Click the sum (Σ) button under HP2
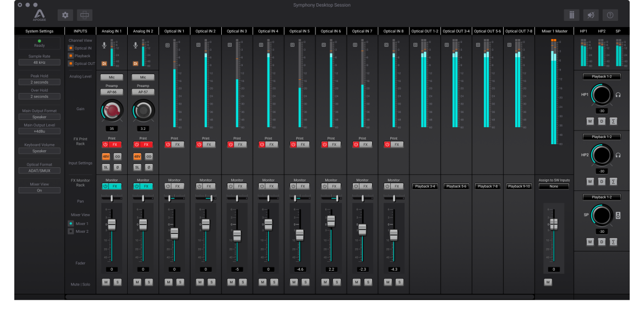Screen dimensions: 644x312 [613, 182]
